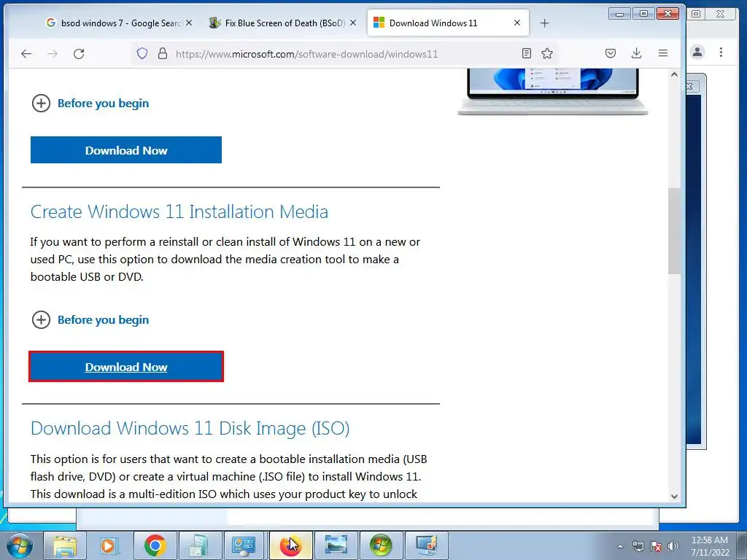
Task: Open Google Chrome from the taskbar
Action: pos(155,545)
